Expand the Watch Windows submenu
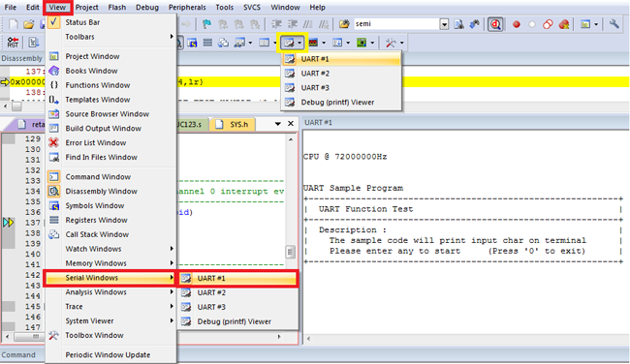 [110, 249]
